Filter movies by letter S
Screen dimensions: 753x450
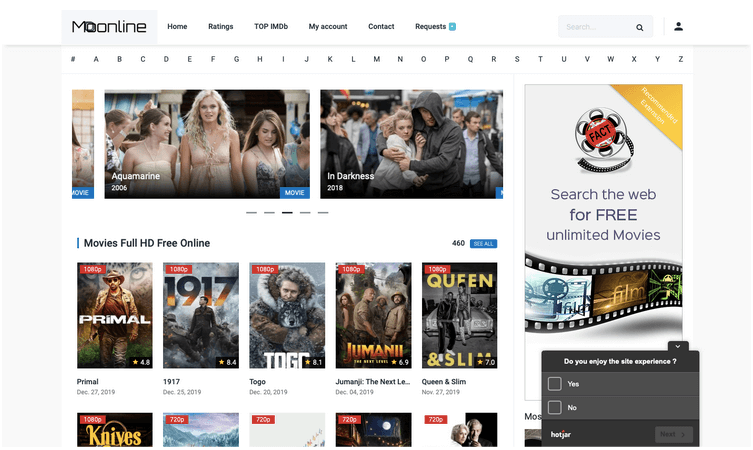tap(517, 59)
